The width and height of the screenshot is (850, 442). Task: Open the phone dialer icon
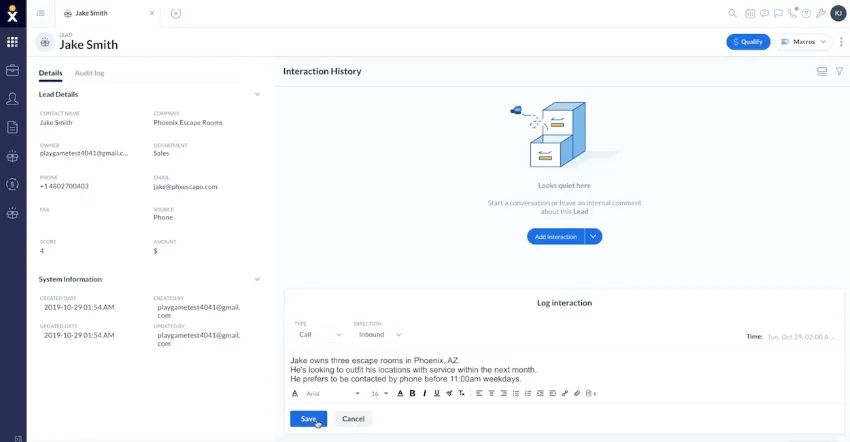[x=793, y=13]
